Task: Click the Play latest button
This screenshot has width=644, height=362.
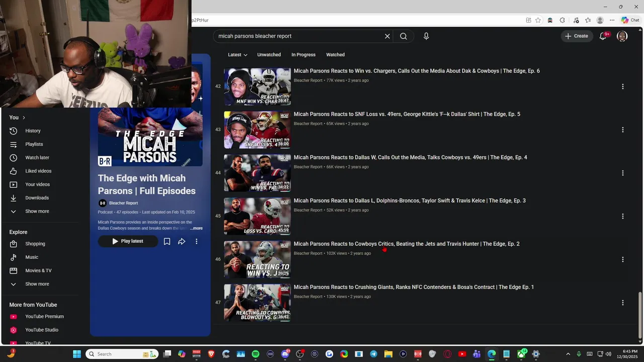Action: click(128, 241)
